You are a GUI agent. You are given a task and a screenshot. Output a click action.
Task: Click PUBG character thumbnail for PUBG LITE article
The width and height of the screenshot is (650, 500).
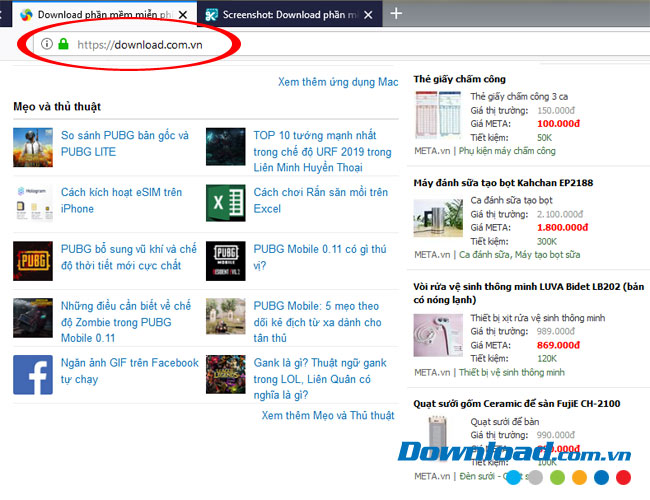(33, 148)
